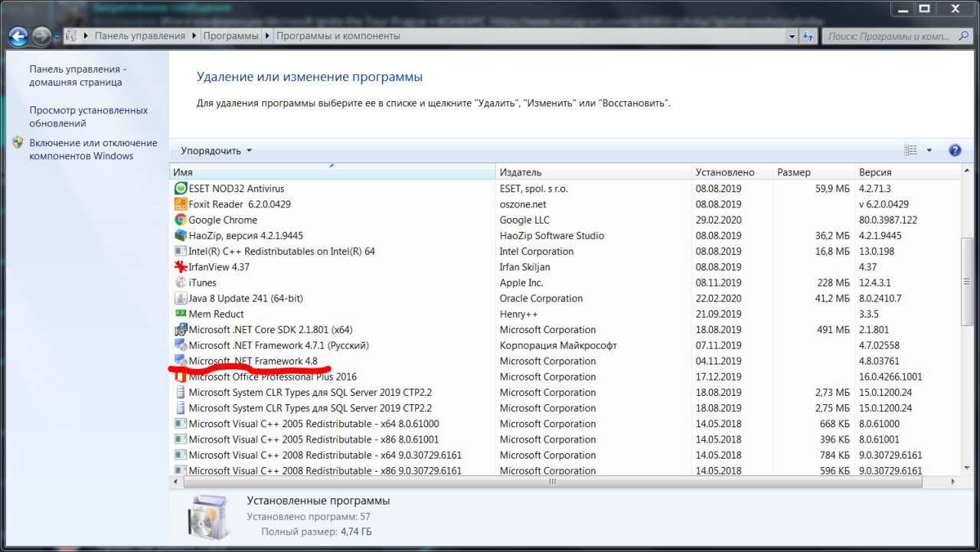
Task: Click the change view icon in toolbar
Action: (x=910, y=151)
